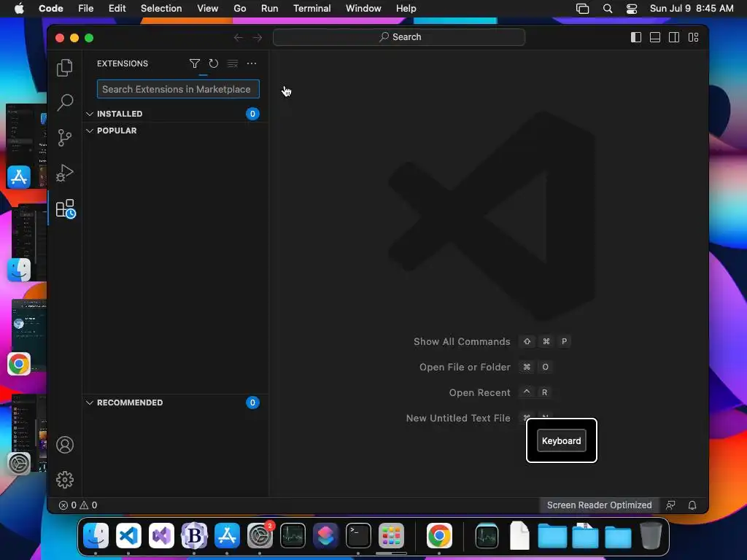Switch to Finder Stage Manager thumbnail
Image resolution: width=747 pixels, height=560 pixels.
28,243
